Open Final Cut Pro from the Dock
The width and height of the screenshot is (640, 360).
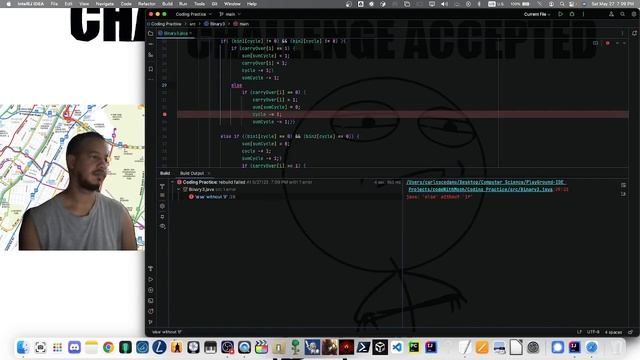261,347
